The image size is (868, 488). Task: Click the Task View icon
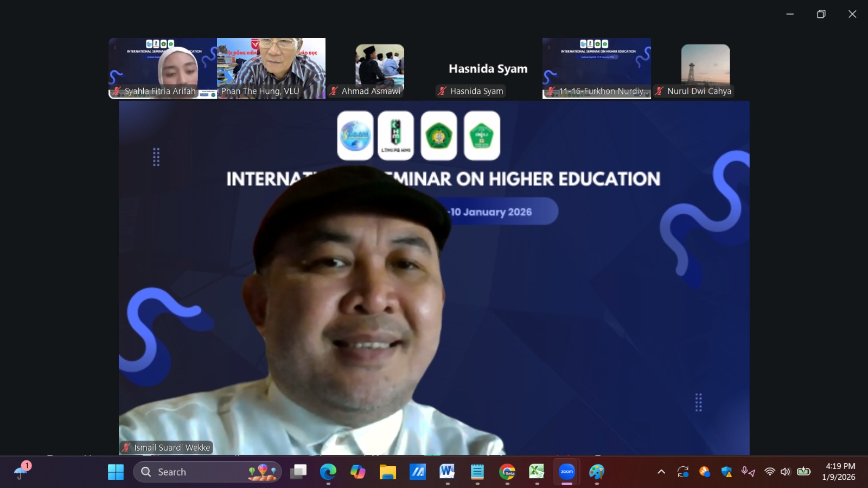pyautogui.click(x=298, y=472)
